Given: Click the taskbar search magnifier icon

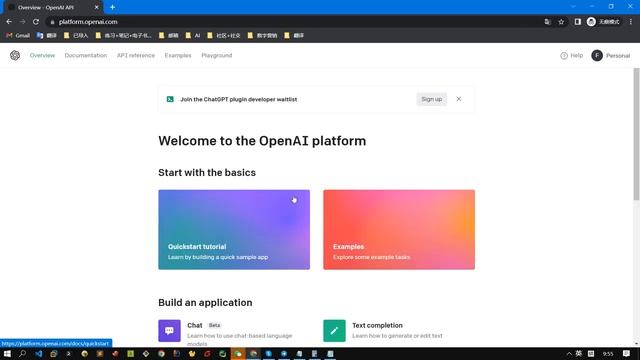Looking at the screenshot, I should tap(22, 353).
